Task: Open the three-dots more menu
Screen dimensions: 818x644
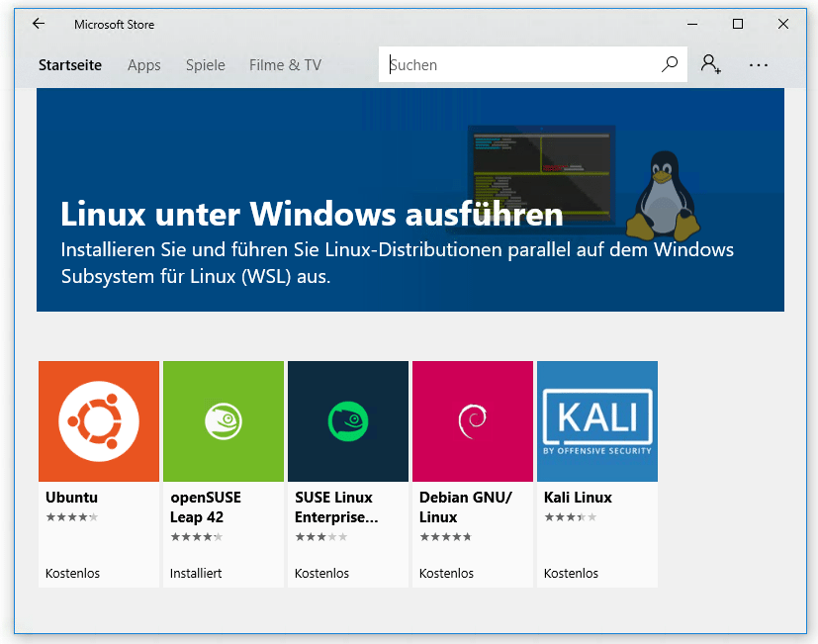Action: pyautogui.click(x=758, y=65)
